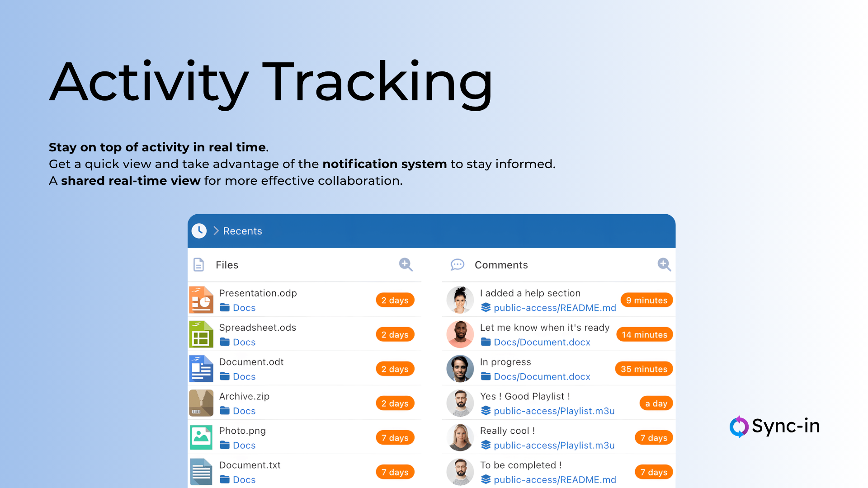Click the Sync-in logo
This screenshot has width=868, height=488.
[774, 426]
